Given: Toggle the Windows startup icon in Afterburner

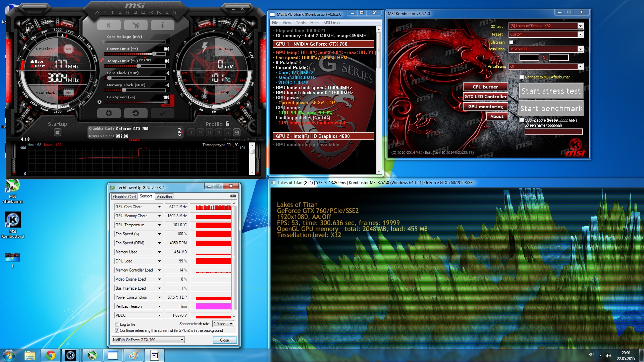Looking at the screenshot, I should (57, 132).
